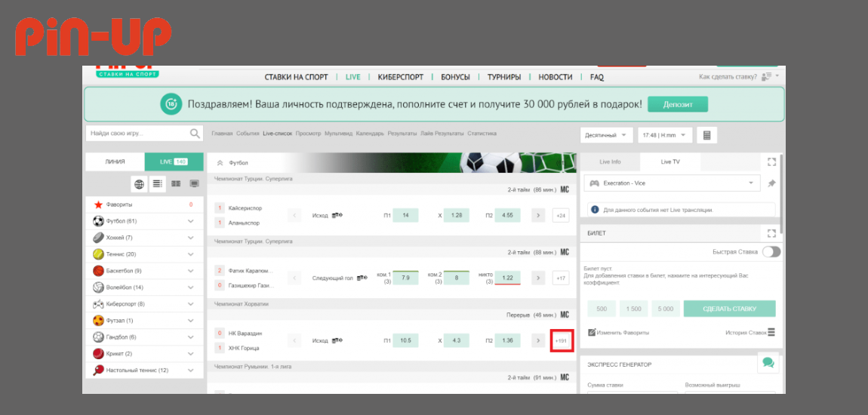Pick П2 odds 1.36 for ХНК Горица
Viewport: 868px width, 415px height.
tap(508, 340)
